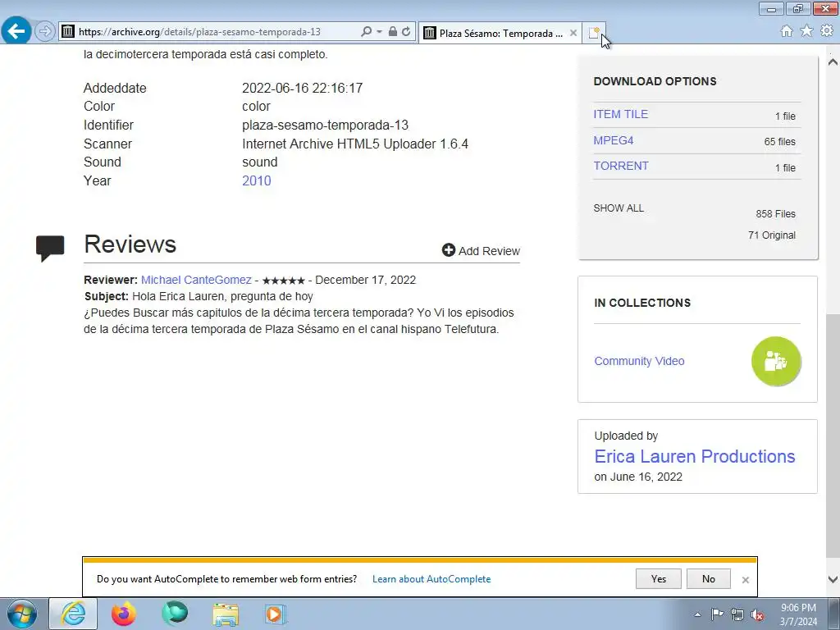Click the Action Center flag icon

tap(717, 614)
